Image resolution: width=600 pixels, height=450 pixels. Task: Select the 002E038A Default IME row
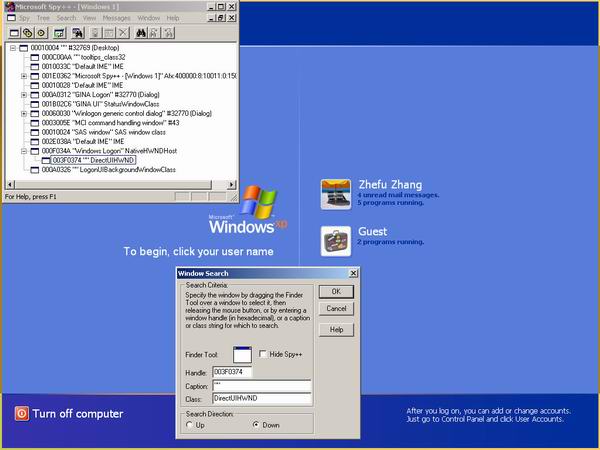pos(83,142)
